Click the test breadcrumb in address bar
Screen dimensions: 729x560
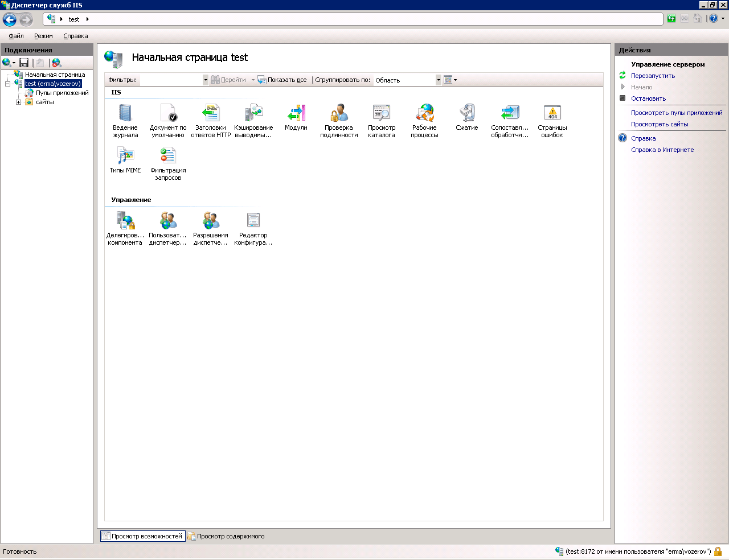(x=74, y=19)
